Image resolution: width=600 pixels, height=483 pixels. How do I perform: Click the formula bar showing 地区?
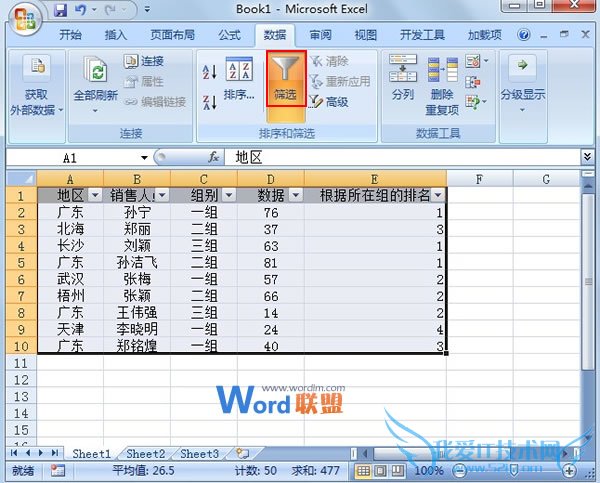(x=402, y=157)
